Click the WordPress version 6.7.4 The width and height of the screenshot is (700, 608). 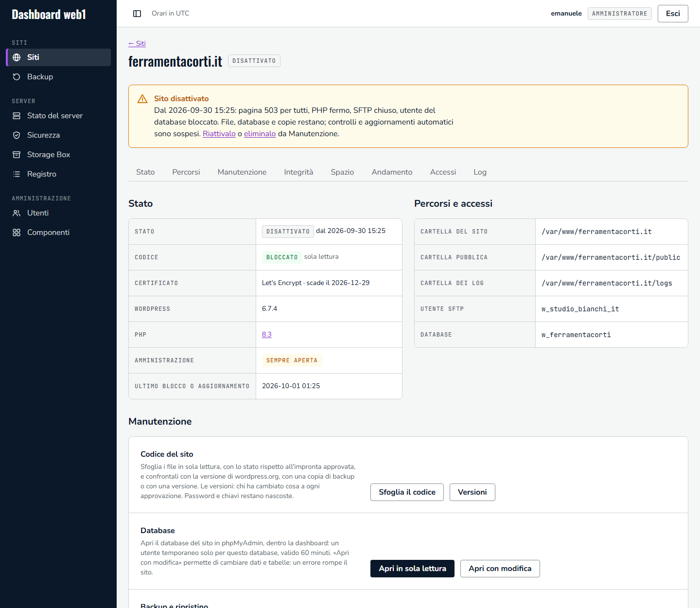pos(270,308)
